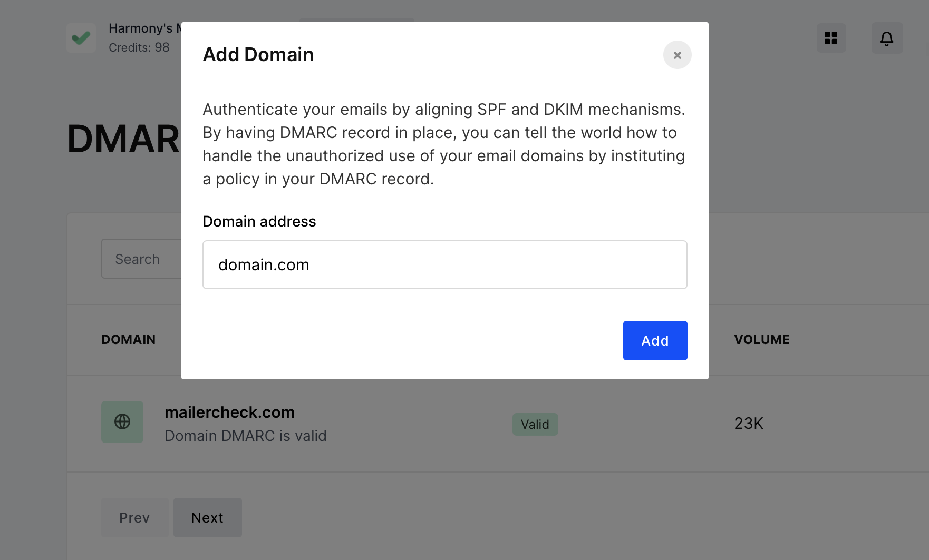929x560 pixels.
Task: Click the Valid status badge
Action: point(535,424)
